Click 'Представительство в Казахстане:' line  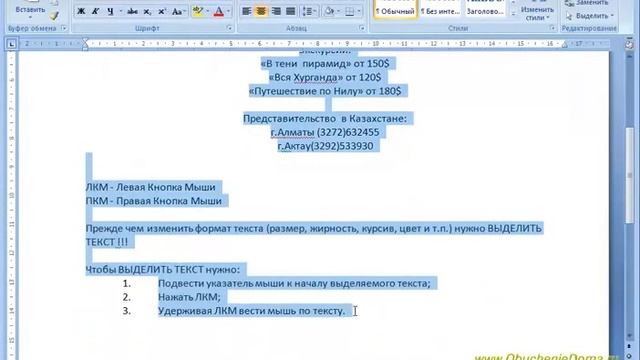[325, 118]
